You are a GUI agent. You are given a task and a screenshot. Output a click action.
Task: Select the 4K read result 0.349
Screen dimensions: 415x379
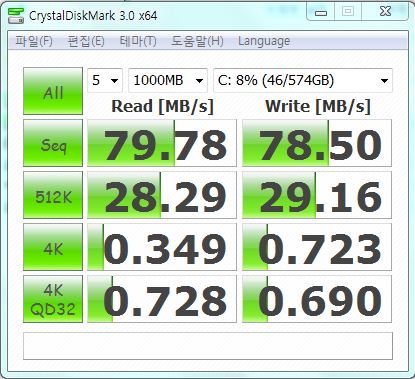point(162,247)
